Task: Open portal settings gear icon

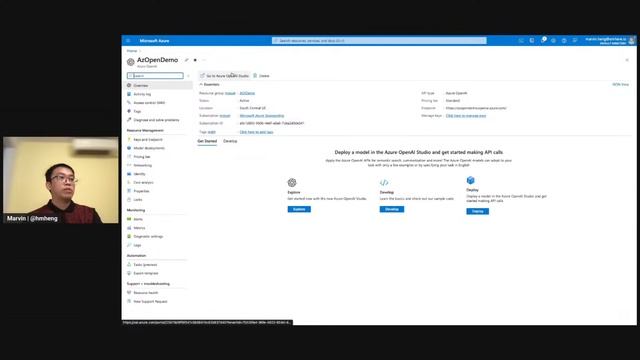Action: coord(553,40)
